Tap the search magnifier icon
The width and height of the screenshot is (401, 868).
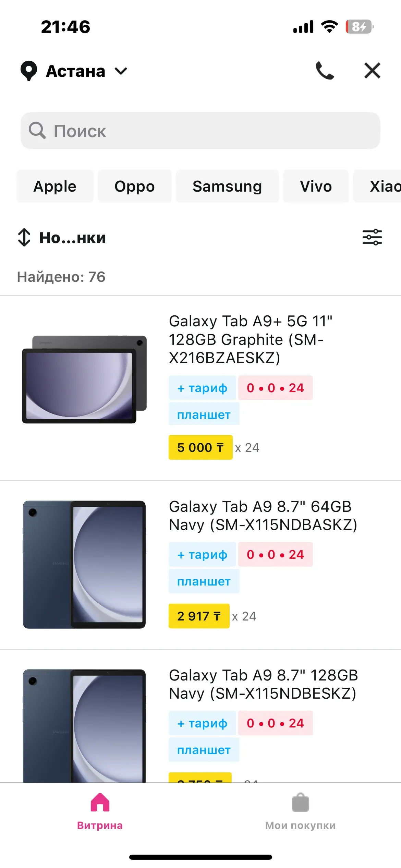[37, 131]
